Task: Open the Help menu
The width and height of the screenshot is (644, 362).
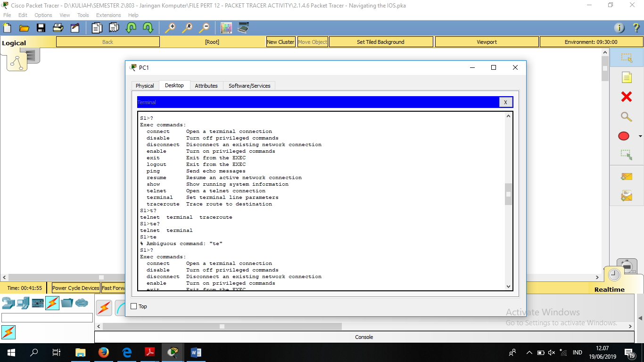Action: (133, 15)
